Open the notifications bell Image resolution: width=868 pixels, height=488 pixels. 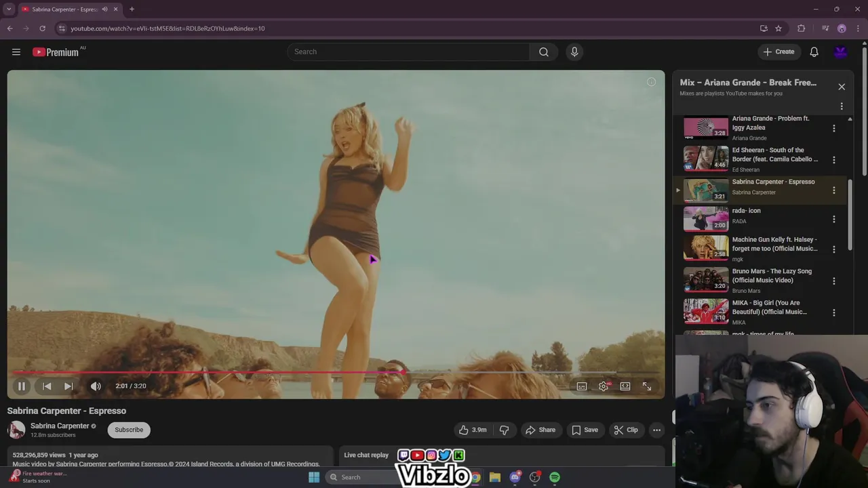(814, 52)
